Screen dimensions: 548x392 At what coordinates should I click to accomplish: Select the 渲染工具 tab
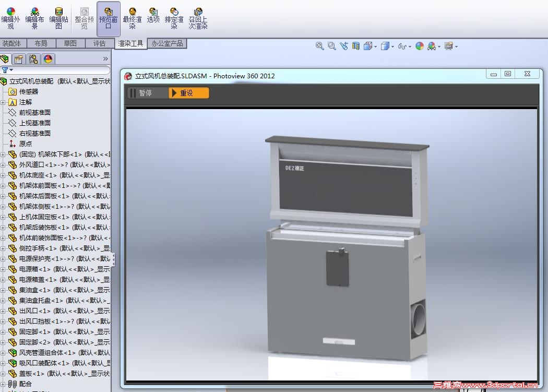pyautogui.click(x=130, y=43)
